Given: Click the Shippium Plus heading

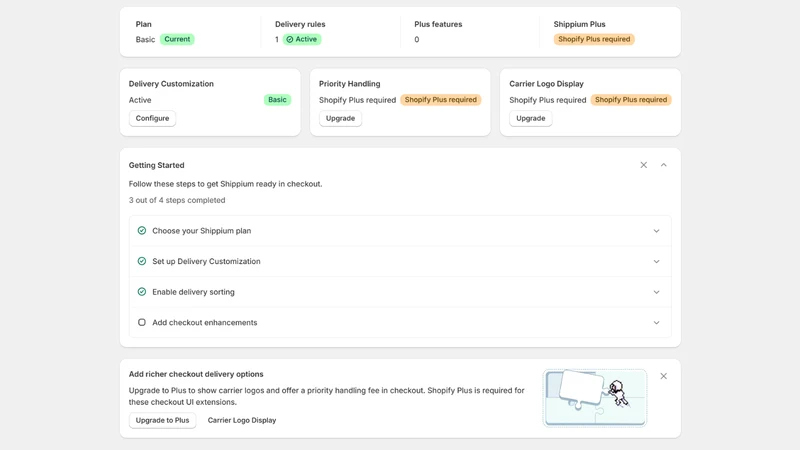Looking at the screenshot, I should pos(580,24).
